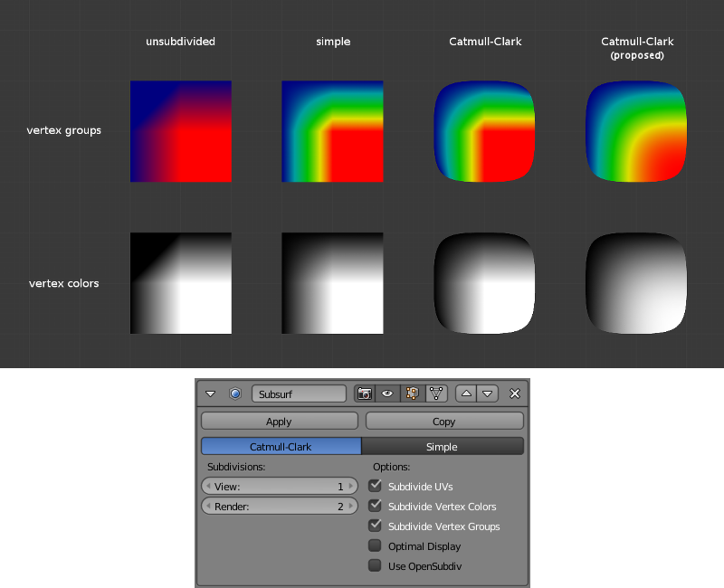Click the 'vertex colors' row label

pyautogui.click(x=63, y=283)
